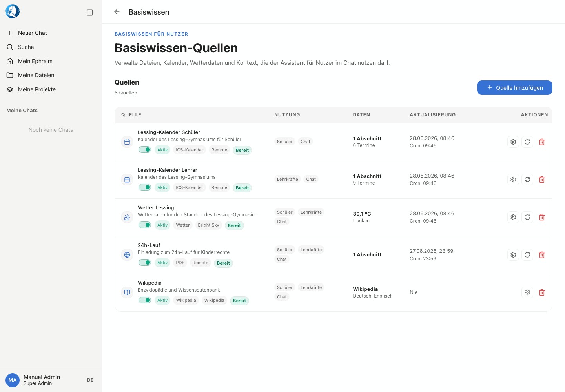Click the 30,1 °C value
Viewport: 565px width, 392px height.
point(362,214)
